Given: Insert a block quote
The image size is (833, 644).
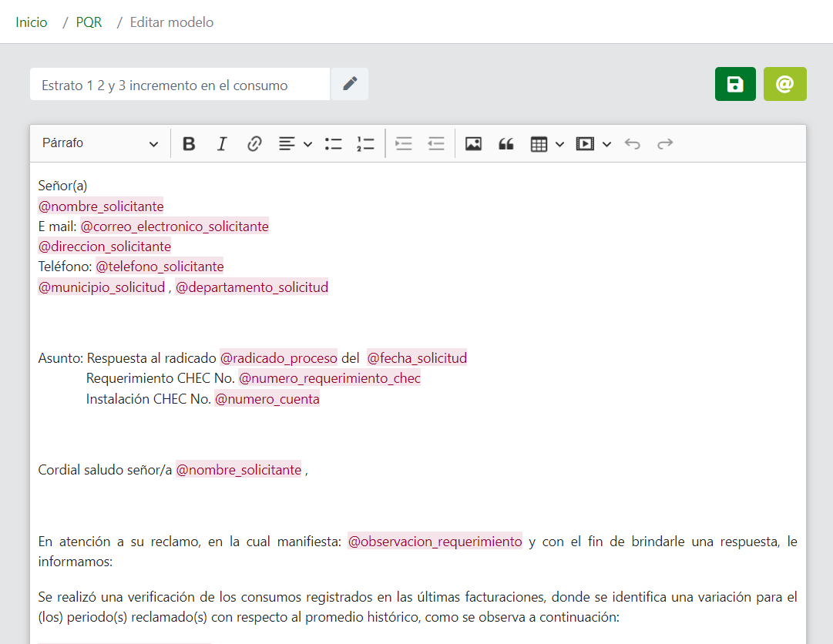Looking at the screenshot, I should [506, 144].
